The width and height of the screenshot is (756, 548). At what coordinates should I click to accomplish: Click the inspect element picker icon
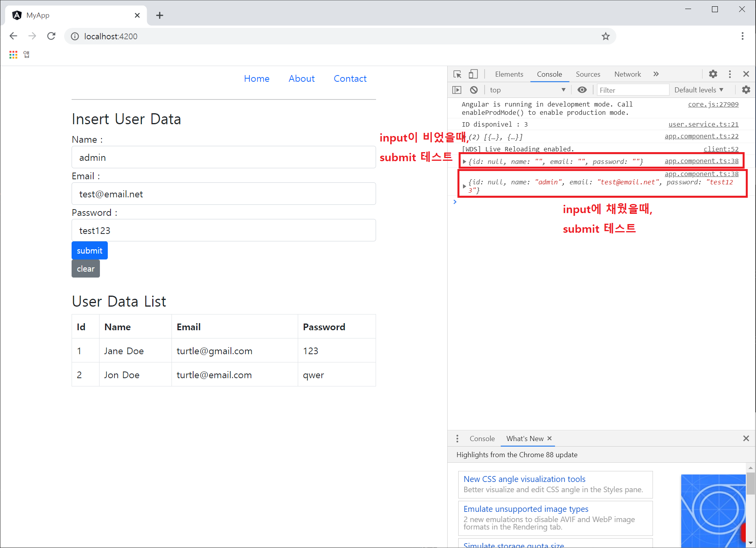(x=457, y=74)
